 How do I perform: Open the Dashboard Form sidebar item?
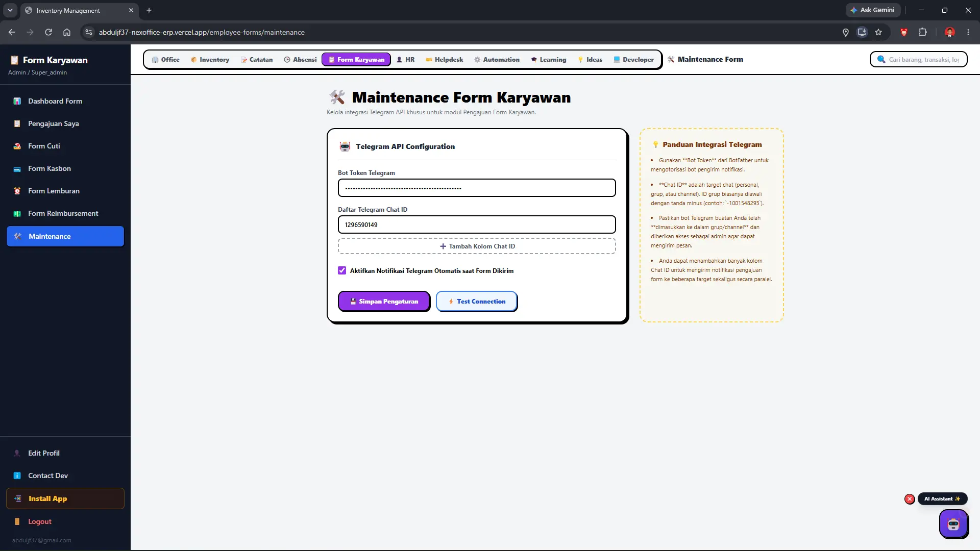65,101
